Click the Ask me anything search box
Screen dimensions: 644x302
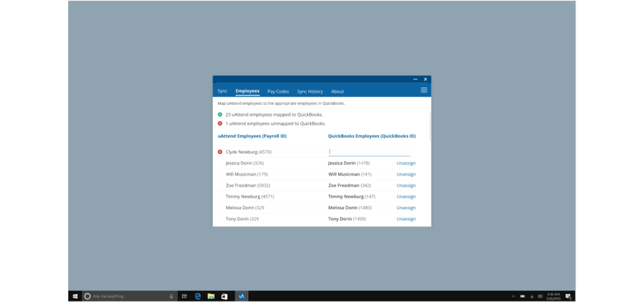[127, 296]
